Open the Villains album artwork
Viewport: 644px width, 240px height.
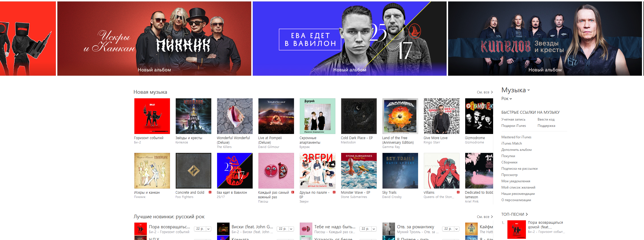[442, 171]
